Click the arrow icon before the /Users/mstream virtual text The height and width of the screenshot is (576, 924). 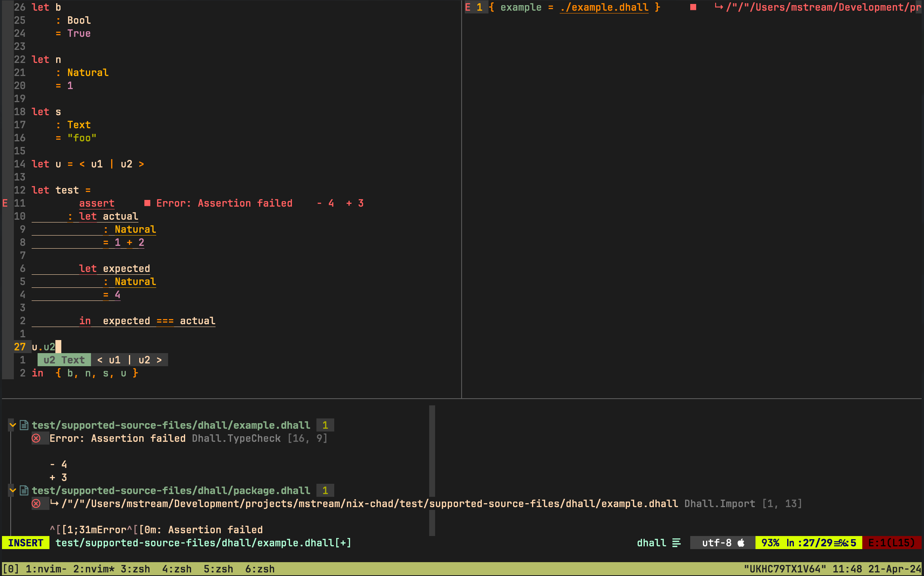coord(719,7)
